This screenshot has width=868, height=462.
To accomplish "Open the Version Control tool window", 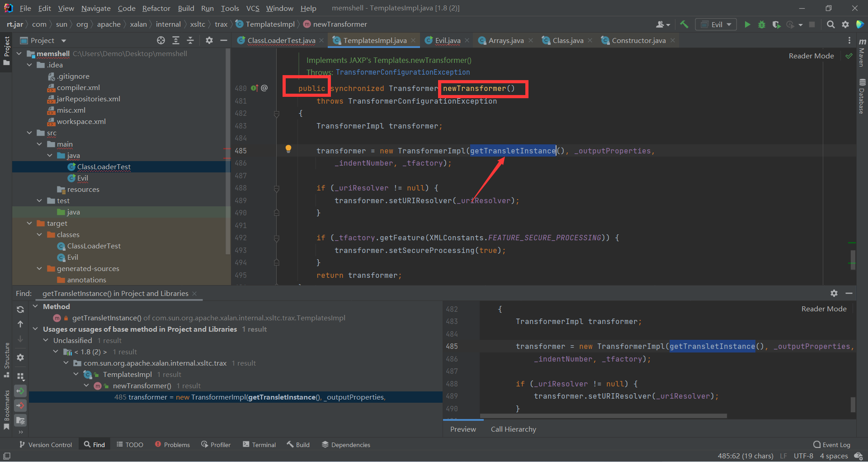I will [46, 445].
